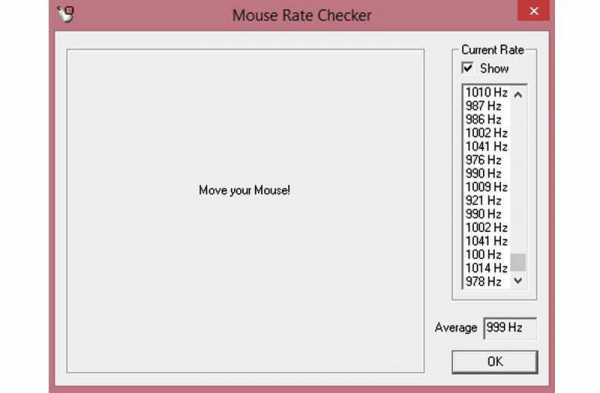Screen dimensions: 600x393
Task: Select the 1014 Hz list entry
Action: [486, 268]
